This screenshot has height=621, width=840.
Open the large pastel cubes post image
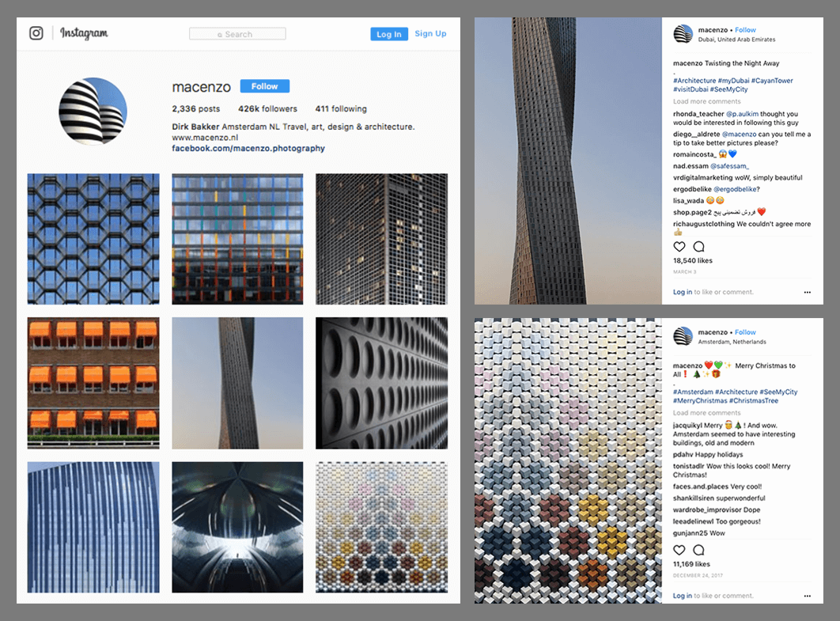coord(568,460)
